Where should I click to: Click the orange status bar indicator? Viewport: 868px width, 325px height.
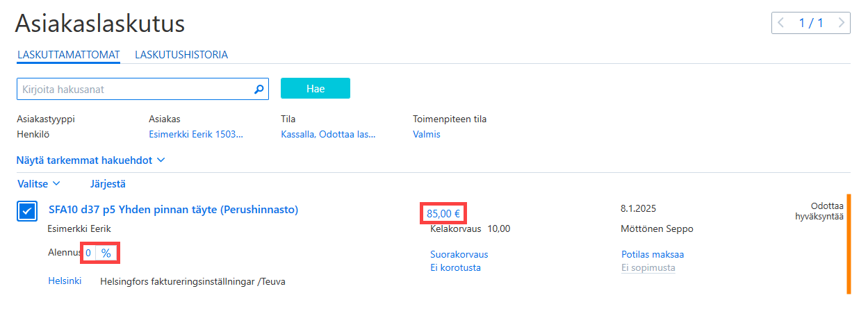coord(849,244)
